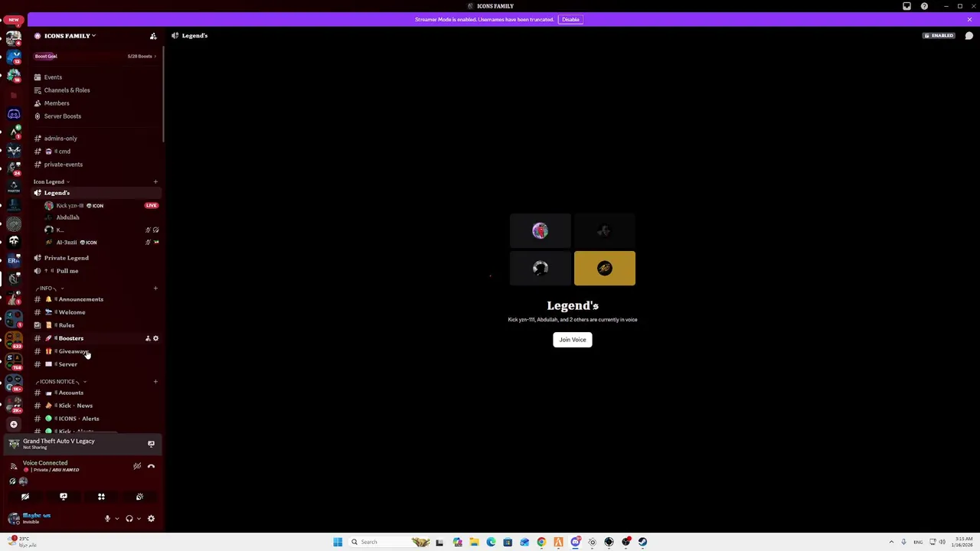Click the Disable streamer mode button

click(x=570, y=20)
